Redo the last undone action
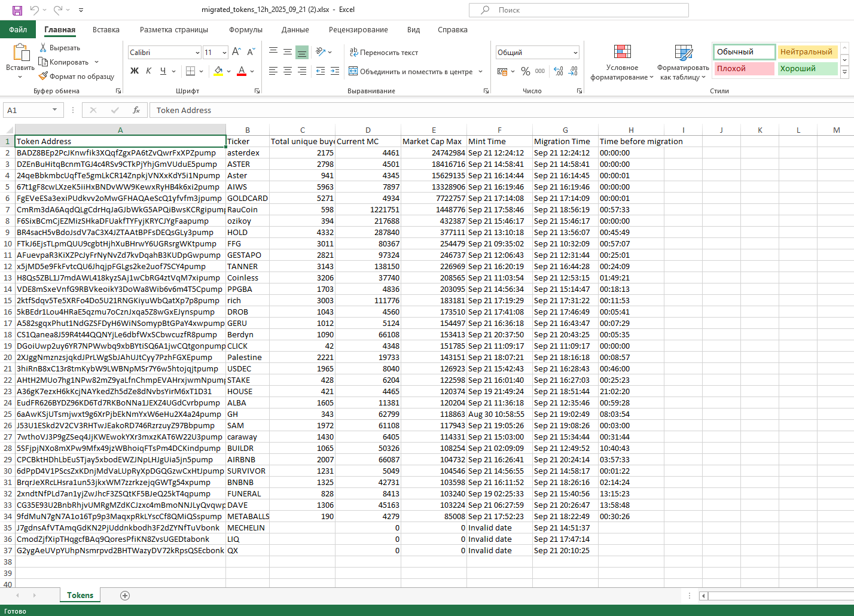 [58, 10]
